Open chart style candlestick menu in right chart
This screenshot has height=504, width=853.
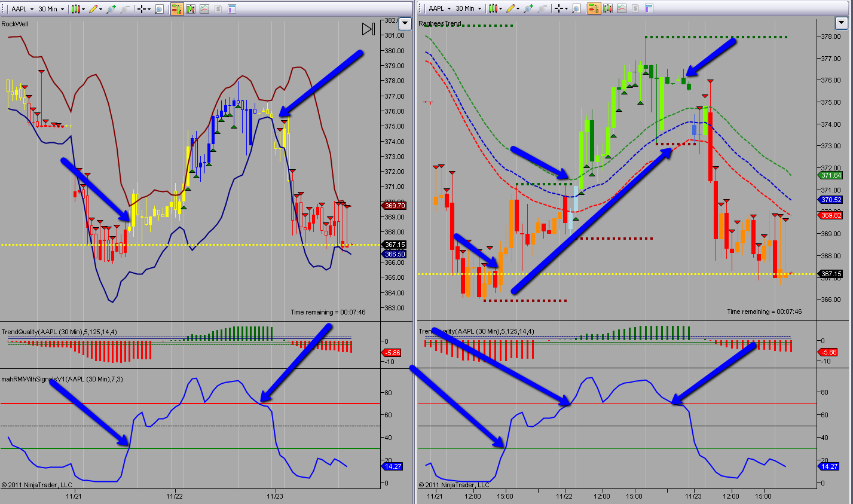493,9
